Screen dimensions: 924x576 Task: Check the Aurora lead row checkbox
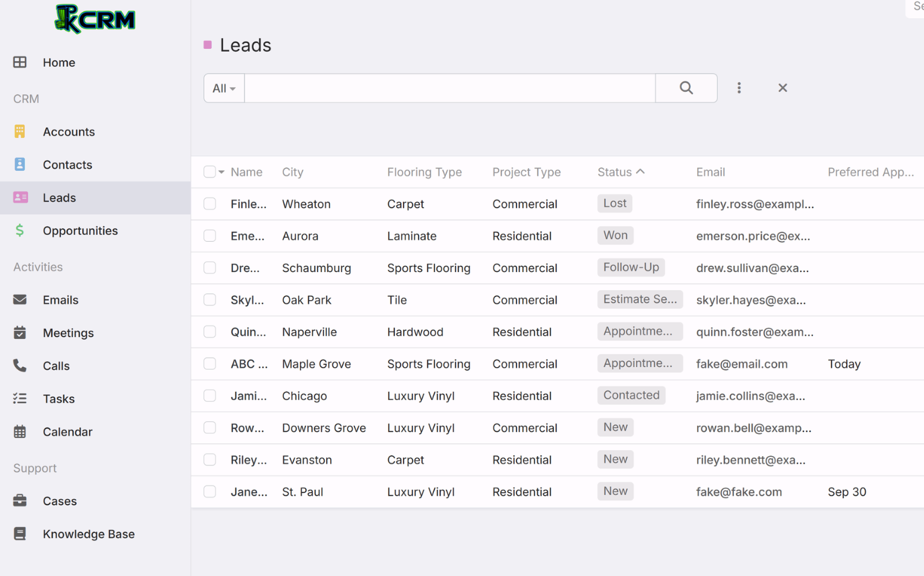(210, 236)
